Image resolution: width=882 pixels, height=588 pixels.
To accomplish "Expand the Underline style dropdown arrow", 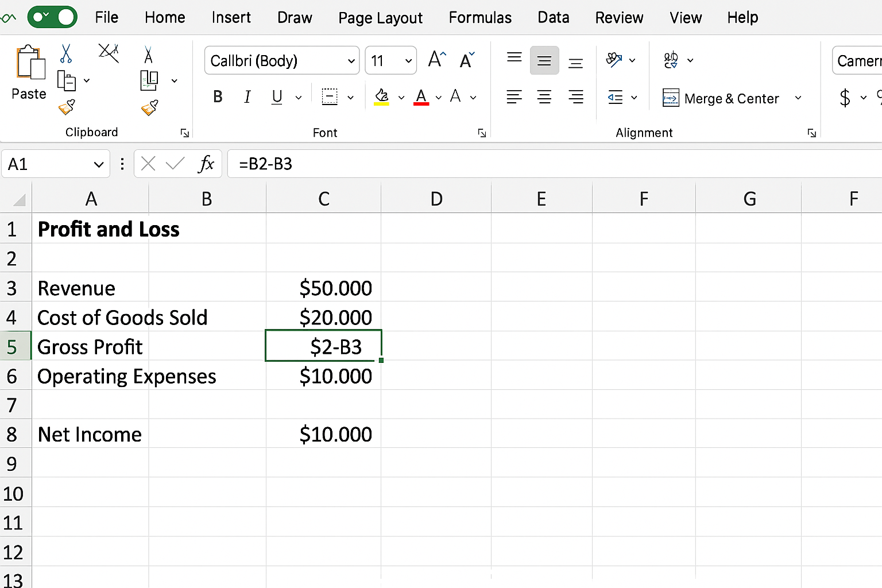I will point(299,98).
